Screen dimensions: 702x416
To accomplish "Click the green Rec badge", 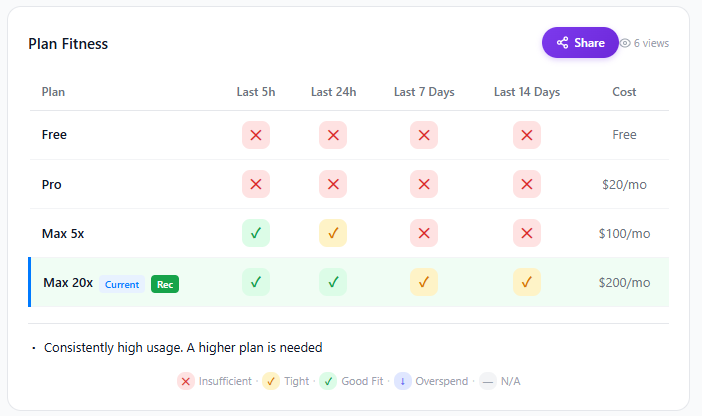I will coord(165,284).
